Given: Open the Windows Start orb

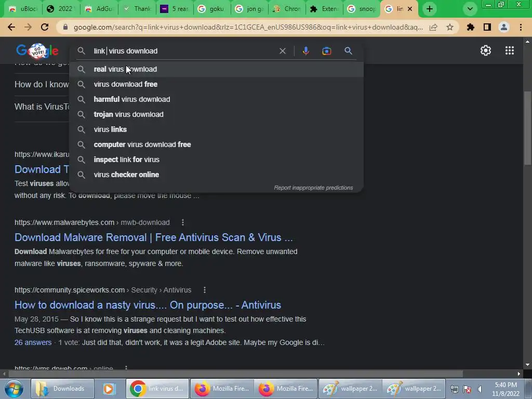Looking at the screenshot, I should (14, 389).
